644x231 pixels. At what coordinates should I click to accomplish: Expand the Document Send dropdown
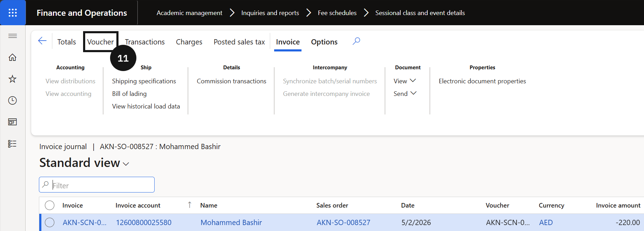point(405,94)
